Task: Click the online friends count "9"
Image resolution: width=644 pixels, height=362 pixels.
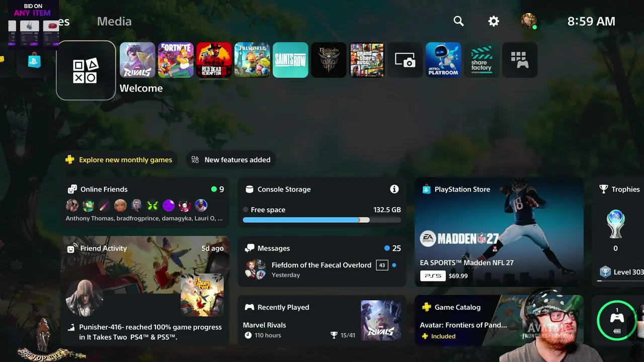Action: coord(221,190)
